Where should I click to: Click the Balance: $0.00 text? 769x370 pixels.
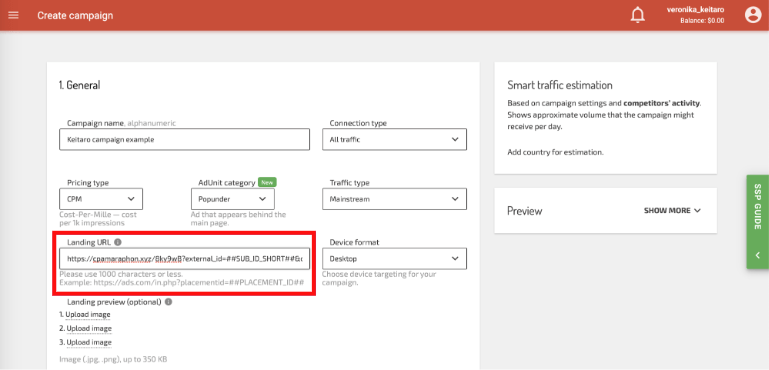[x=702, y=21]
